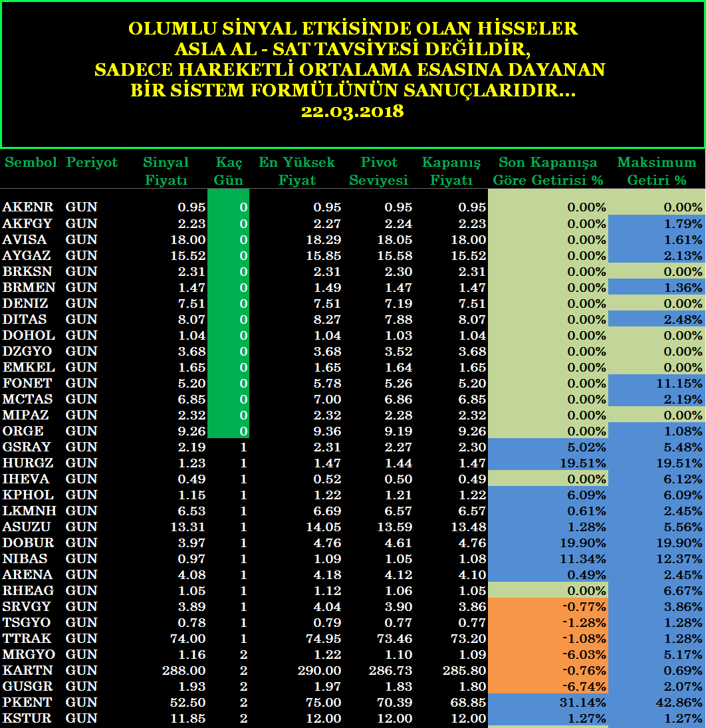Screen dimensions: 706x728
Task: Select the KARTN symbol cell
Action: 27,670
